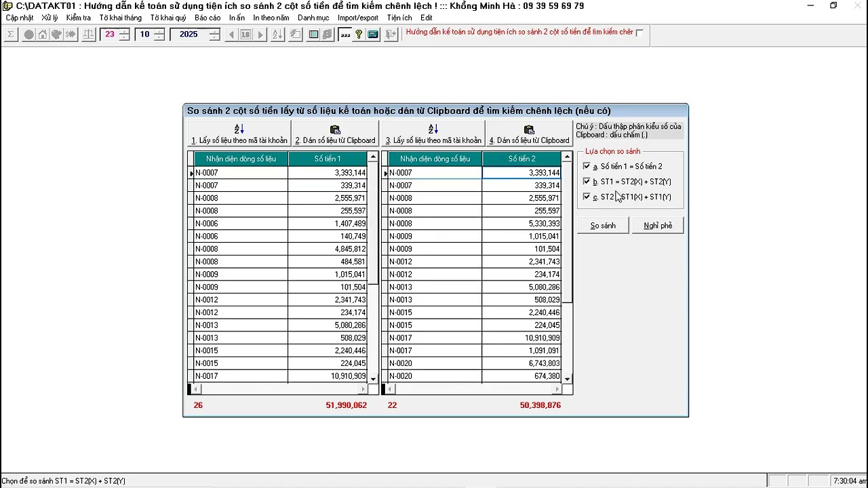Open the Import/export menu
This screenshot has width=868, height=488.
tap(358, 18)
